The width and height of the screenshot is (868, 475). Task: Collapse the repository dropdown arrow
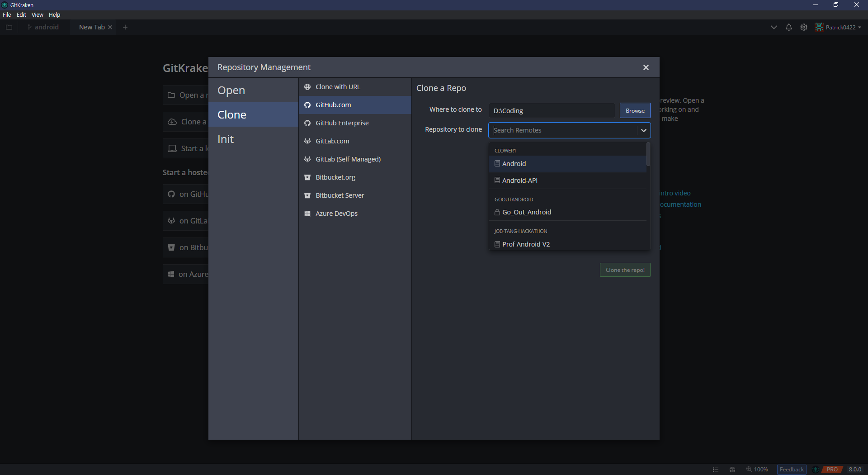(643, 130)
